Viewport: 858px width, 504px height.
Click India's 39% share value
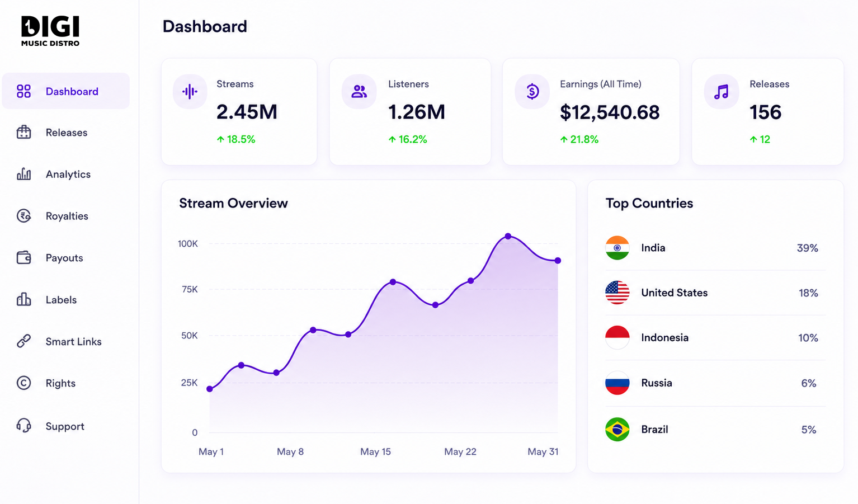tap(808, 248)
